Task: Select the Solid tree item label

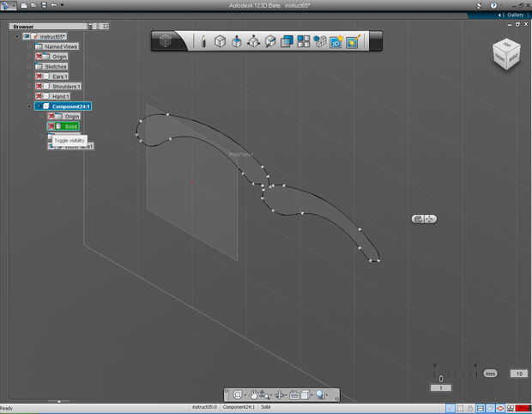Action: click(x=71, y=126)
